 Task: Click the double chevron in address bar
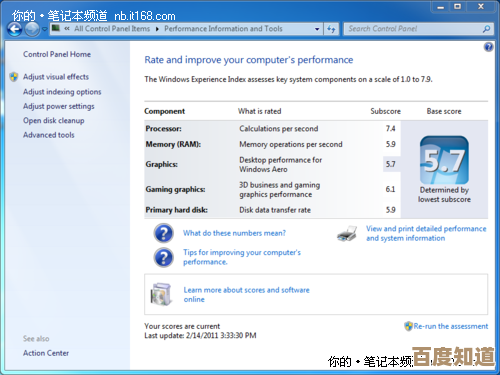pos(67,29)
